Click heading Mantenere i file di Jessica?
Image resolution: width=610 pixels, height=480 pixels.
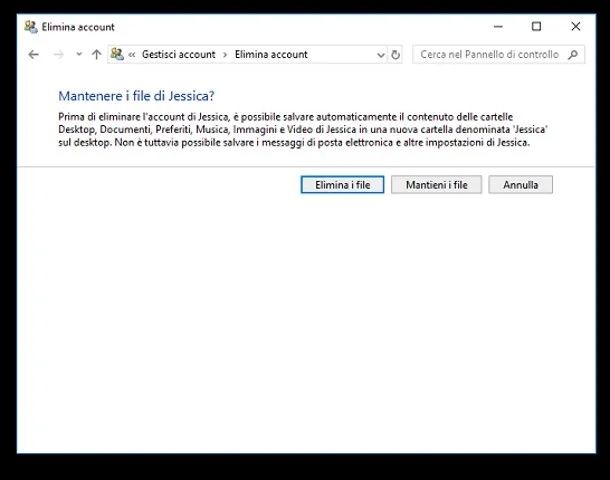tap(136, 96)
